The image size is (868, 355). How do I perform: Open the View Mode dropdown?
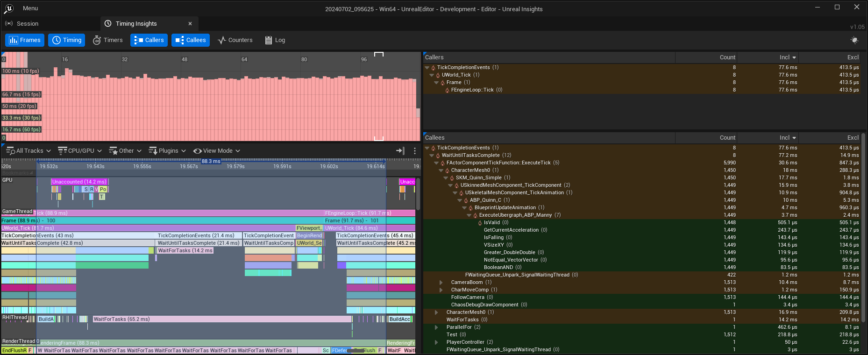click(217, 150)
